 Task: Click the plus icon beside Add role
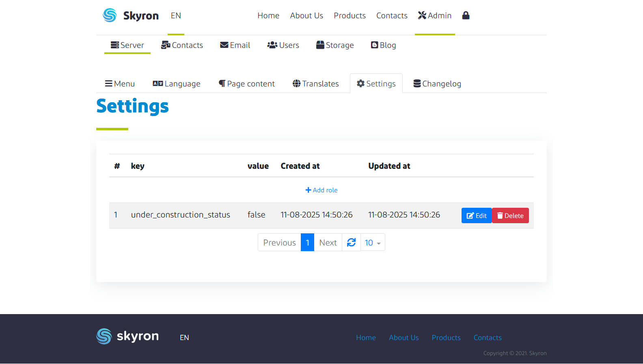point(309,190)
